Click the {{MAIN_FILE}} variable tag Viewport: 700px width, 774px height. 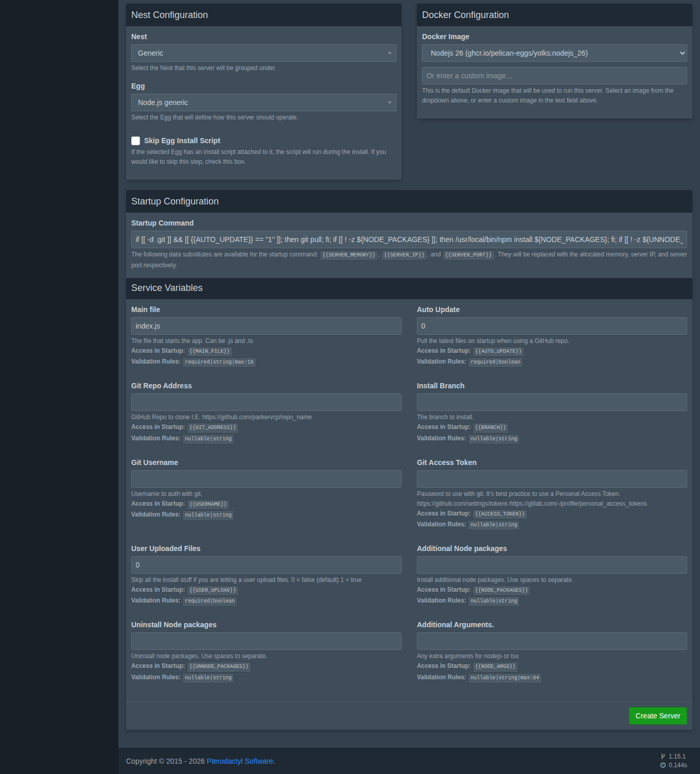(209, 351)
